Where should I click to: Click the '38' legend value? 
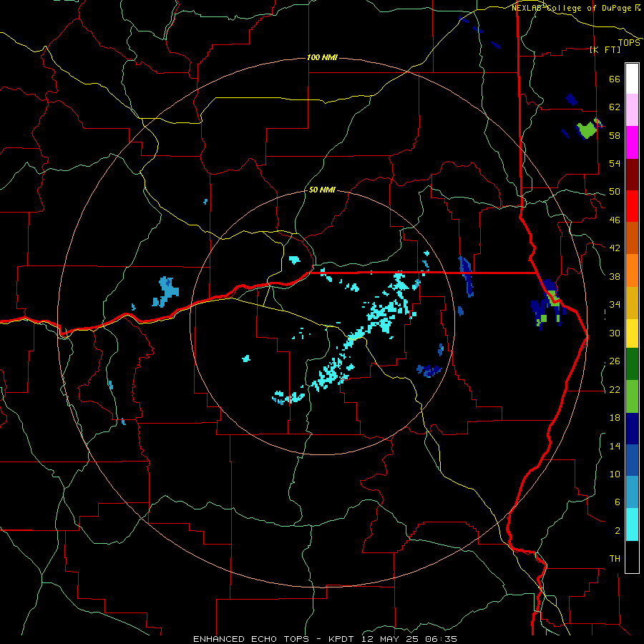pyautogui.click(x=615, y=277)
